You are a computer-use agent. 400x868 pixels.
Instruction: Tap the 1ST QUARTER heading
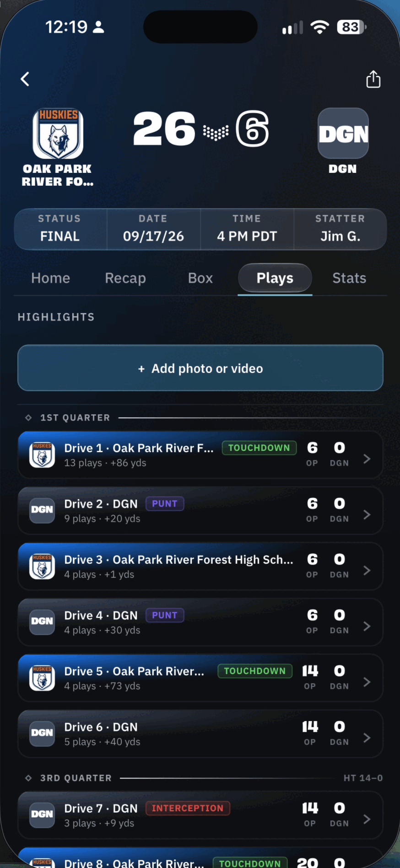pos(75,418)
